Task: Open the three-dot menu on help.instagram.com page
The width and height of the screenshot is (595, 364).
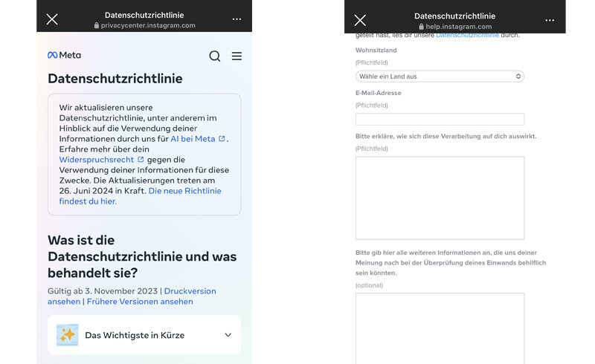Action: click(x=550, y=20)
